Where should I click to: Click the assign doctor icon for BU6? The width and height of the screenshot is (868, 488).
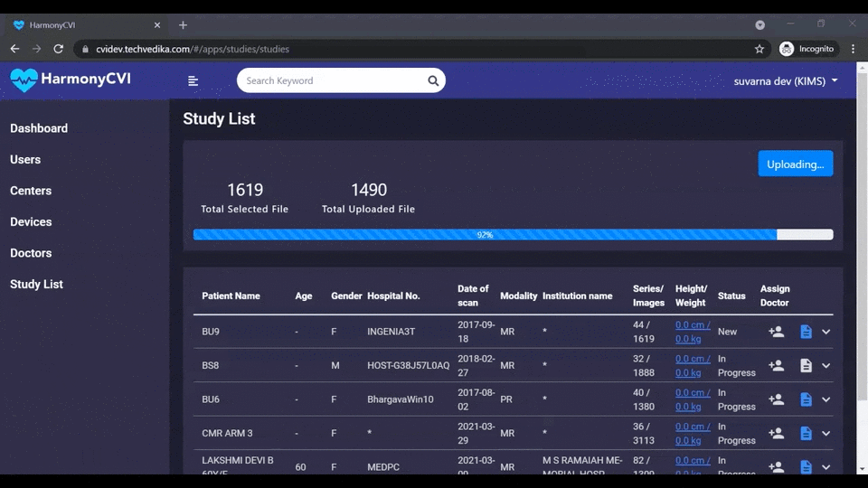pyautogui.click(x=776, y=399)
